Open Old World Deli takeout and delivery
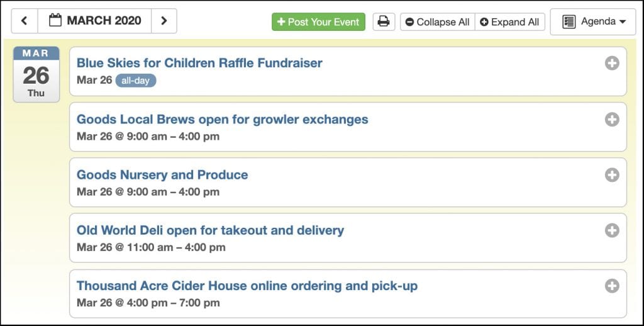Image resolution: width=644 pixels, height=326 pixels. 210,230
